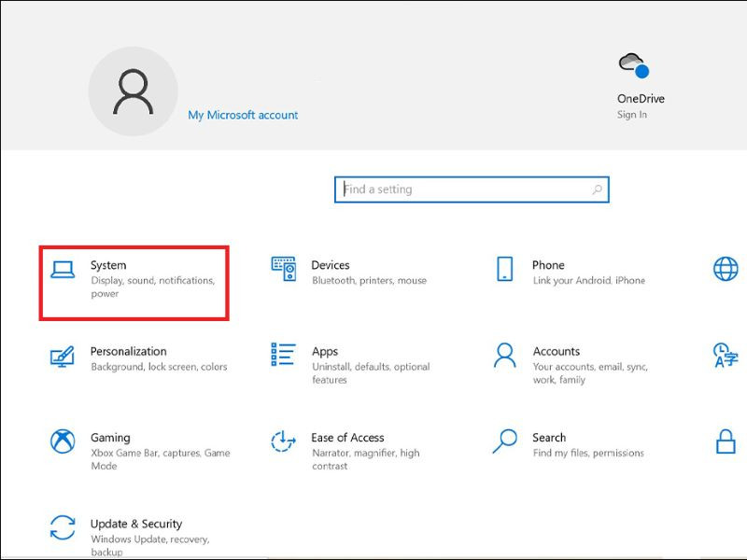Open the Personalization paintbrush icon
Screen dimensions: 747x560
coord(63,357)
